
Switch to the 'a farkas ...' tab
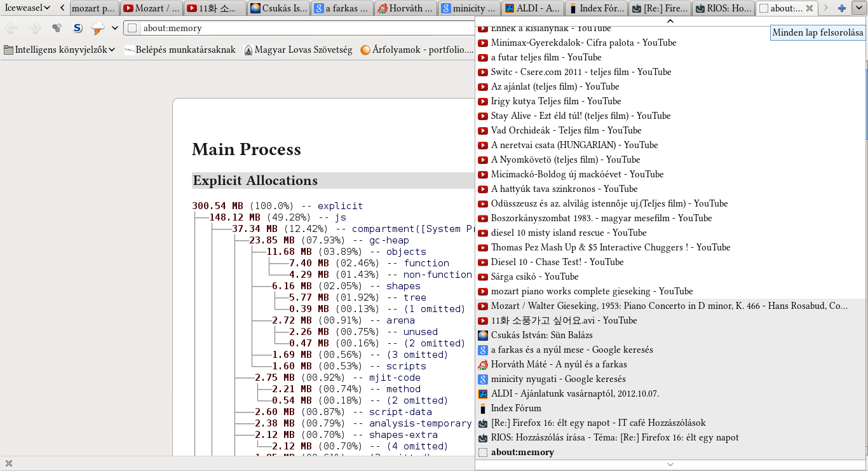(x=342, y=8)
